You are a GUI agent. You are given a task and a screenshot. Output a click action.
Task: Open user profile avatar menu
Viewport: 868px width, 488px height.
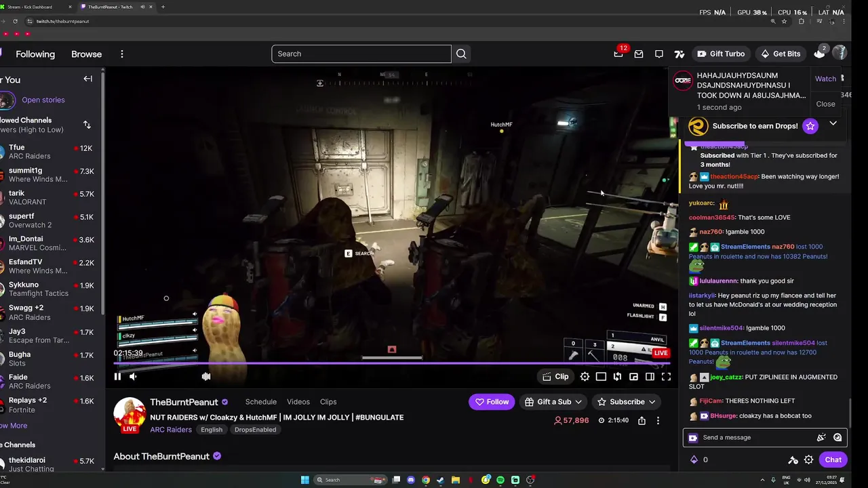(x=840, y=53)
